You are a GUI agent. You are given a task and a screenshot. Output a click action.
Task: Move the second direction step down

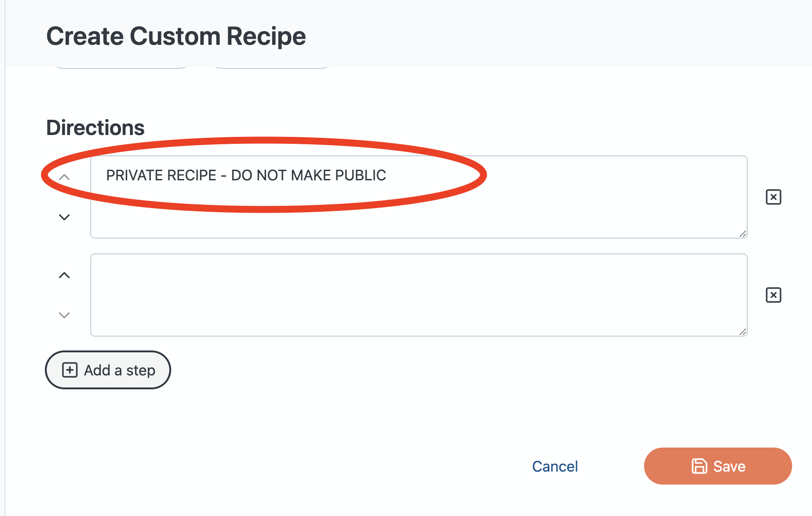pos(64,315)
